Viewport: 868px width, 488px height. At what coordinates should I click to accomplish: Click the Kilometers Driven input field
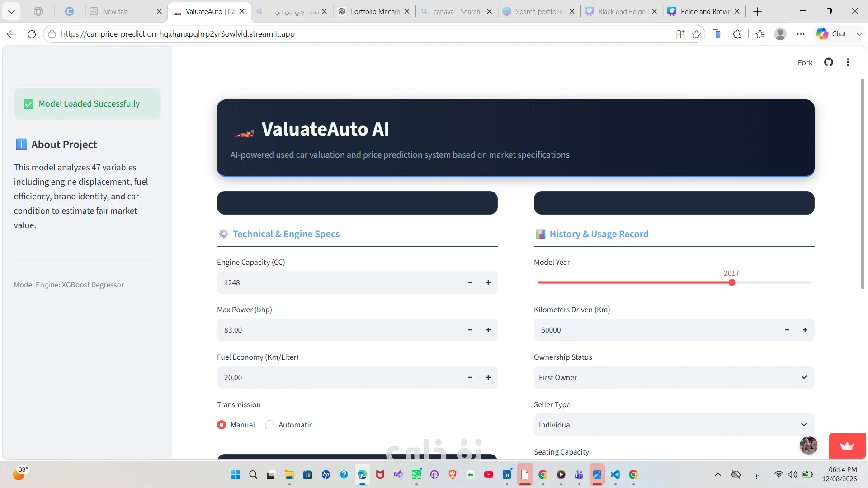(x=656, y=330)
